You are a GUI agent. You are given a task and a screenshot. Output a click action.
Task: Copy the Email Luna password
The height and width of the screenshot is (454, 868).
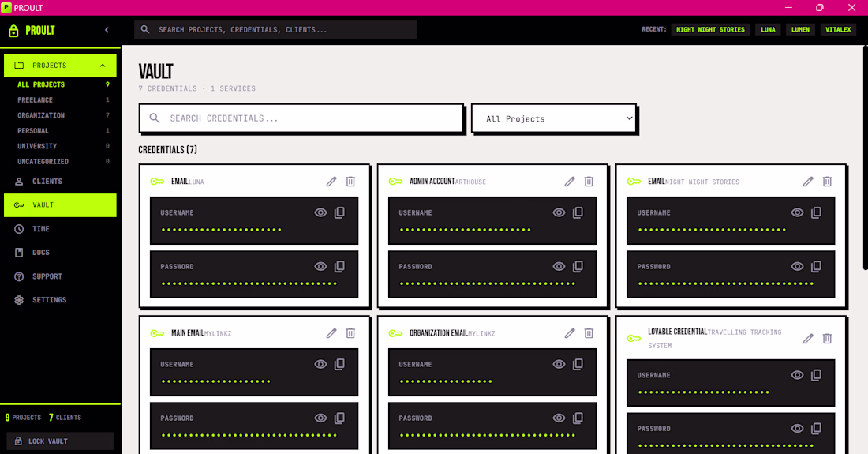tap(339, 266)
